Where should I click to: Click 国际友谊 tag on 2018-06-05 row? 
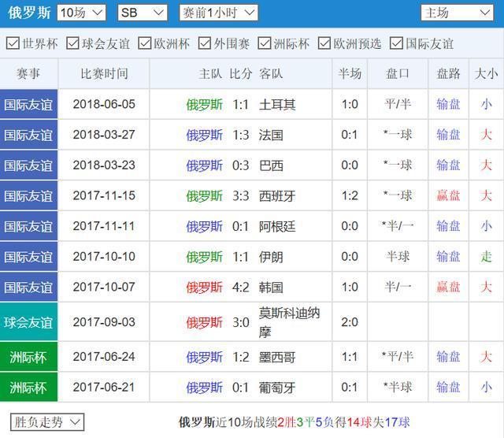coord(28,105)
